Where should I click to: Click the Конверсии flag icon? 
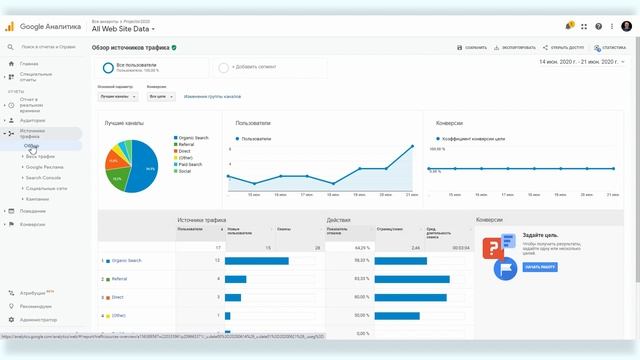pos(11,224)
